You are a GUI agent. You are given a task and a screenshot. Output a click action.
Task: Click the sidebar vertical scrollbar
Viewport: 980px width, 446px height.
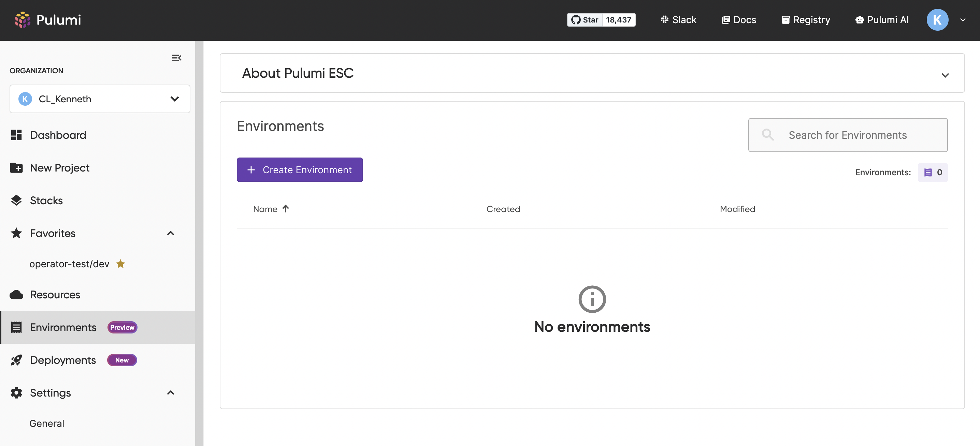pos(199,243)
